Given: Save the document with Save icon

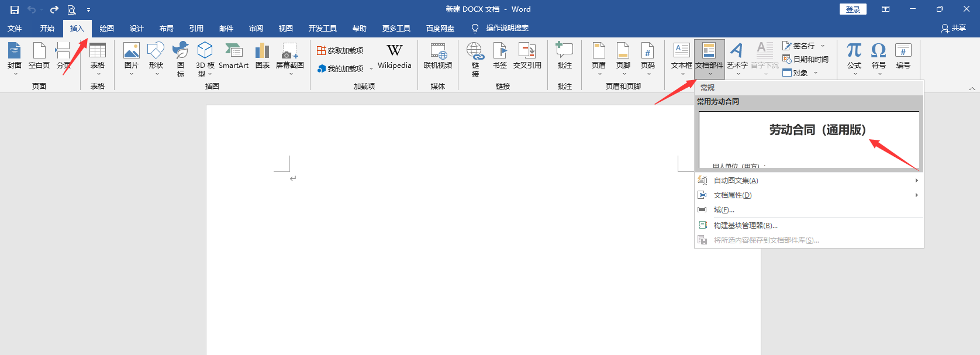Looking at the screenshot, I should 15,9.
